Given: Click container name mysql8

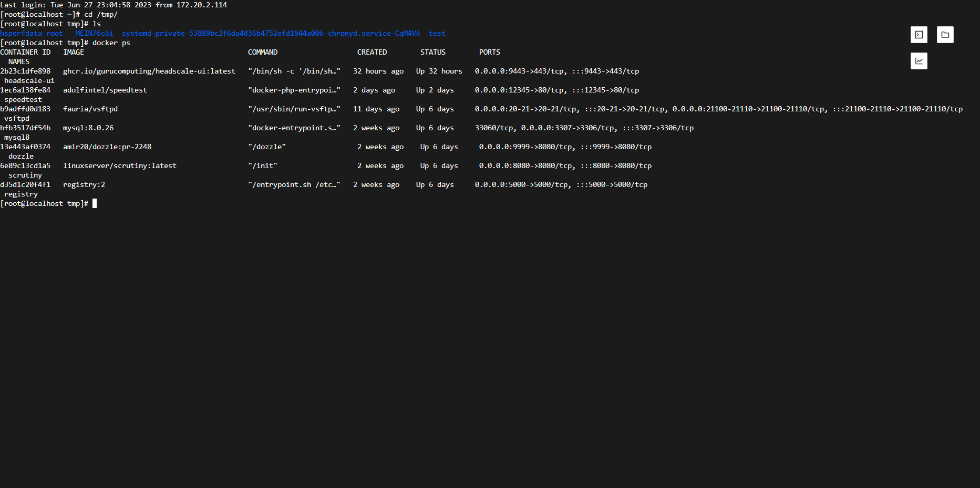Looking at the screenshot, I should pyautogui.click(x=17, y=137).
